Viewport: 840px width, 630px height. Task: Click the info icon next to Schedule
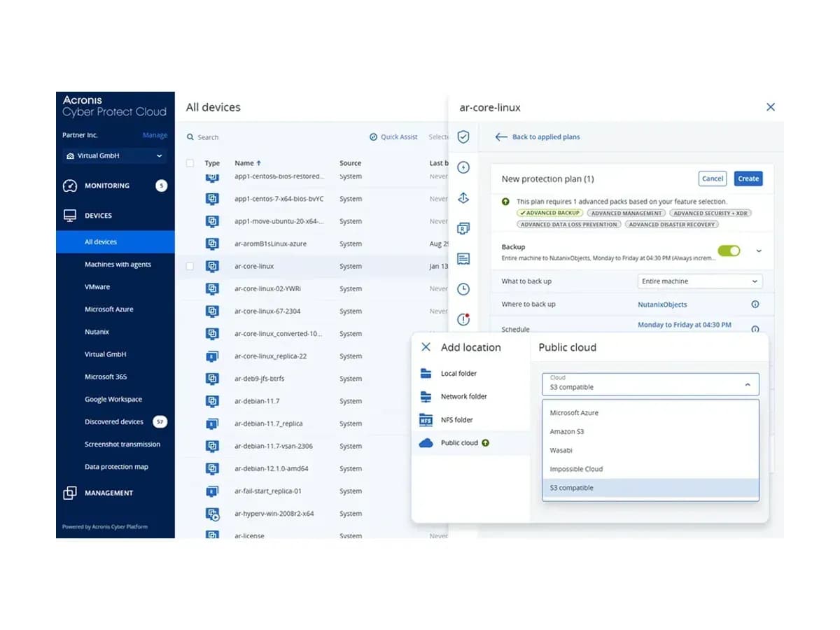(x=755, y=329)
